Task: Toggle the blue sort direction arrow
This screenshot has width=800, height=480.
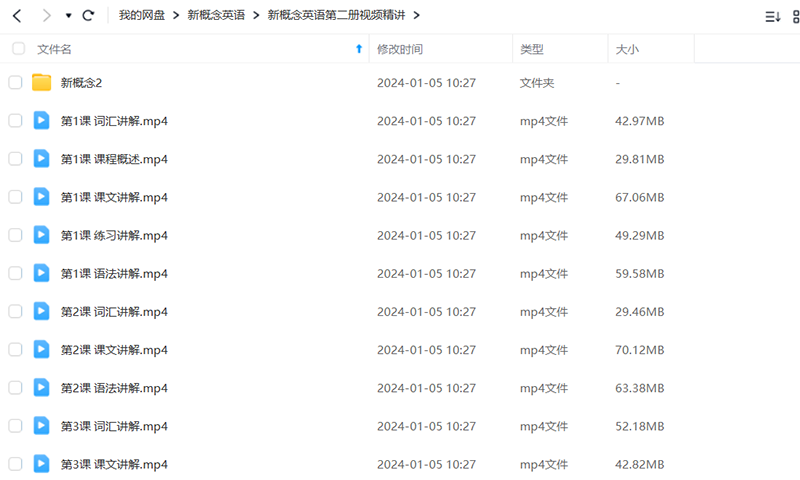Action: [359, 49]
